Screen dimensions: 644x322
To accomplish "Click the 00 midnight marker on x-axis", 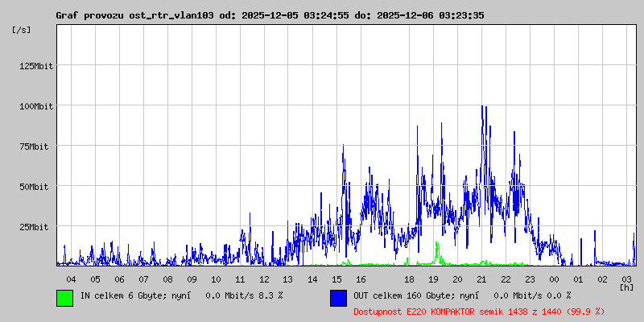I will coord(554,279).
